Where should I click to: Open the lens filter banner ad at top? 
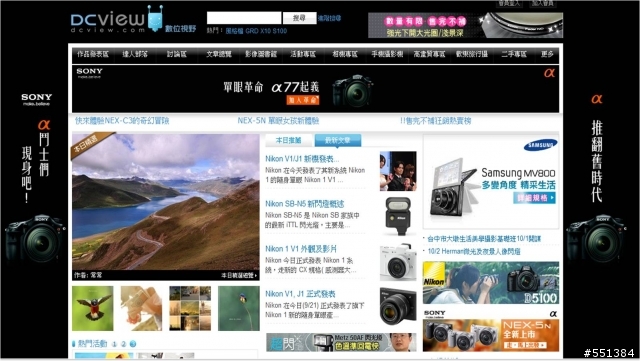coord(465,25)
